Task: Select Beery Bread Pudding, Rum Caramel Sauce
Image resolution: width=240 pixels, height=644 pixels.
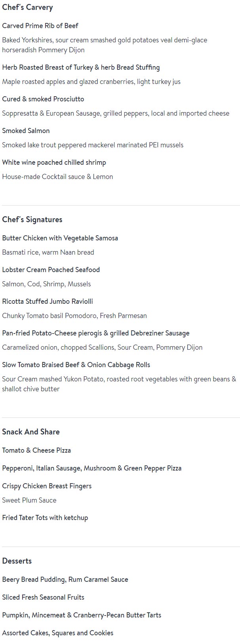Action: 65,579
